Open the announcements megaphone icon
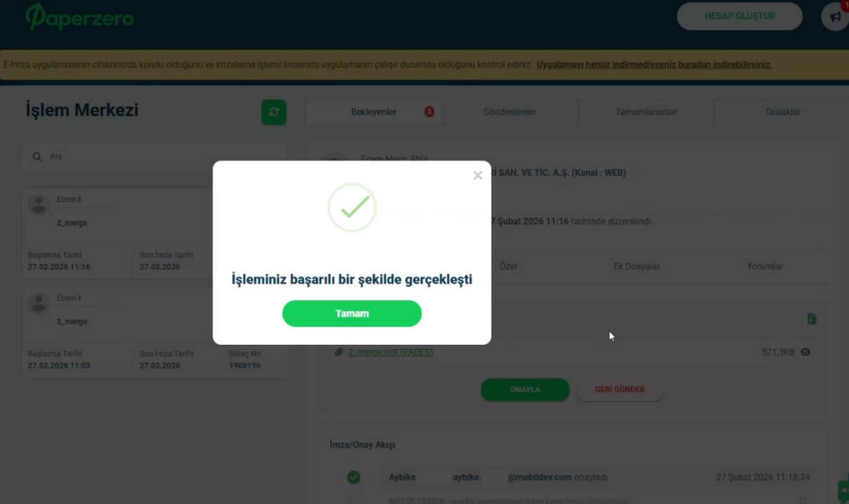Image resolution: width=849 pixels, height=504 pixels. coord(835,16)
